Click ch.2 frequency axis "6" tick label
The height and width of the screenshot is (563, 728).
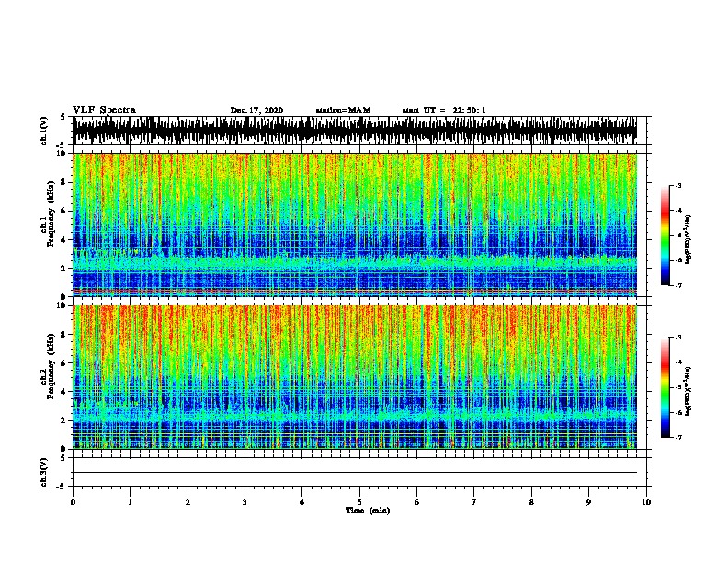click(63, 362)
